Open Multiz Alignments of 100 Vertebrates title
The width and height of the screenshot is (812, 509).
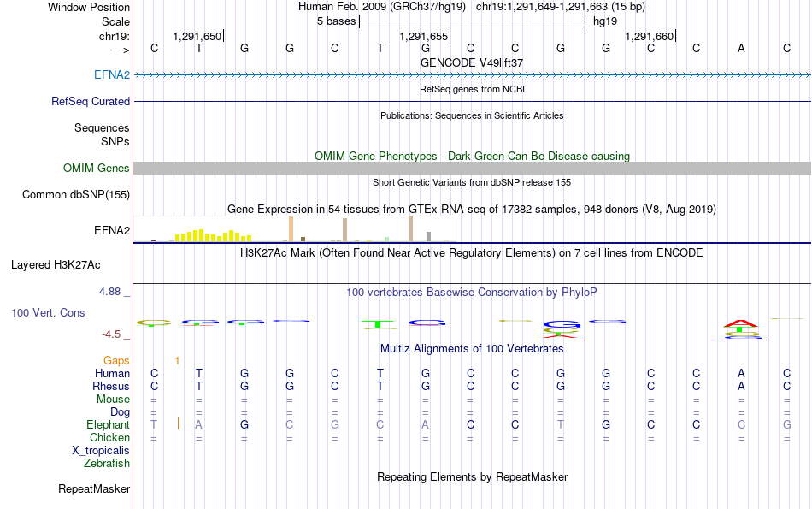pos(472,349)
